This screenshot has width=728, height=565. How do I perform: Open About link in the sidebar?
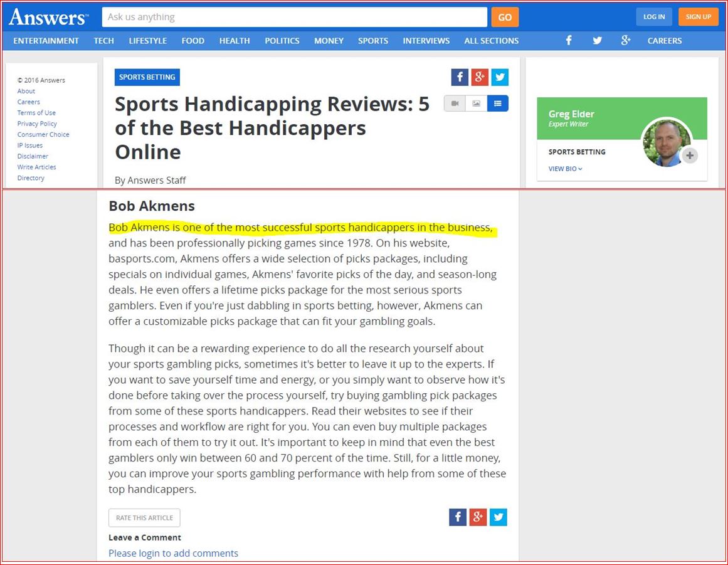click(x=26, y=91)
